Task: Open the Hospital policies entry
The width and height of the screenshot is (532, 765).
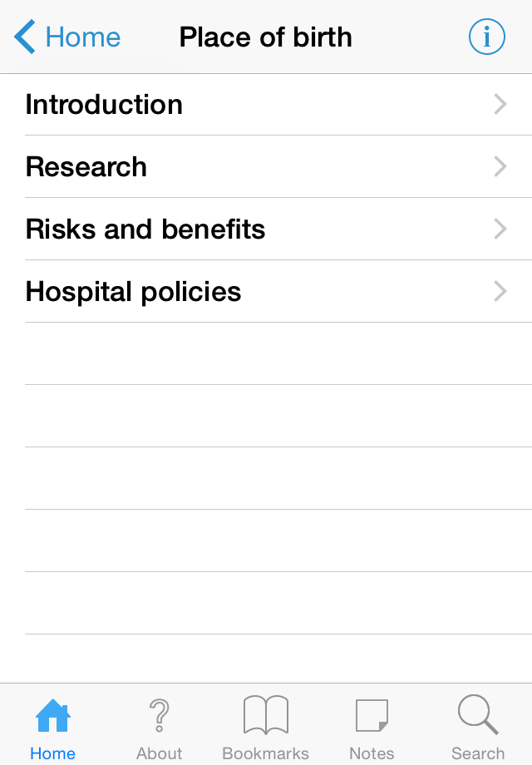Action: 133,291
